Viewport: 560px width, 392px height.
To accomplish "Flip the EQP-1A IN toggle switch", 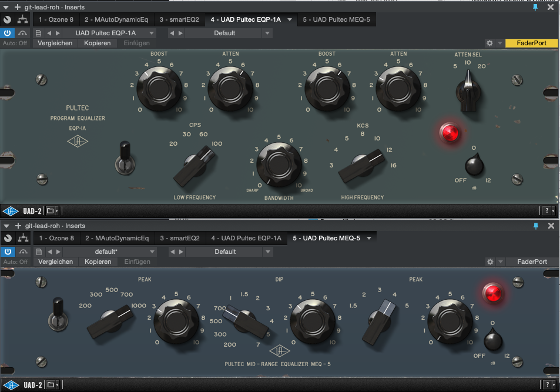I will coord(125,158).
